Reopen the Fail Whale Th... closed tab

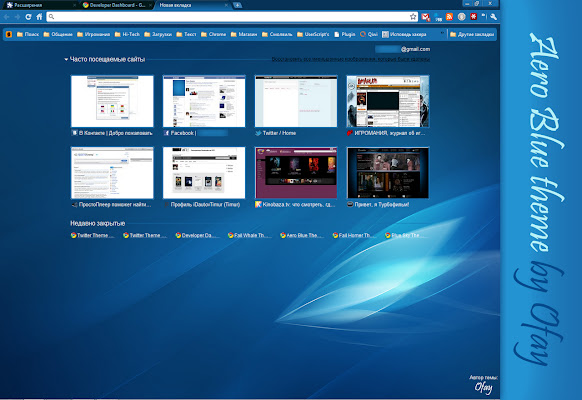click(250, 235)
